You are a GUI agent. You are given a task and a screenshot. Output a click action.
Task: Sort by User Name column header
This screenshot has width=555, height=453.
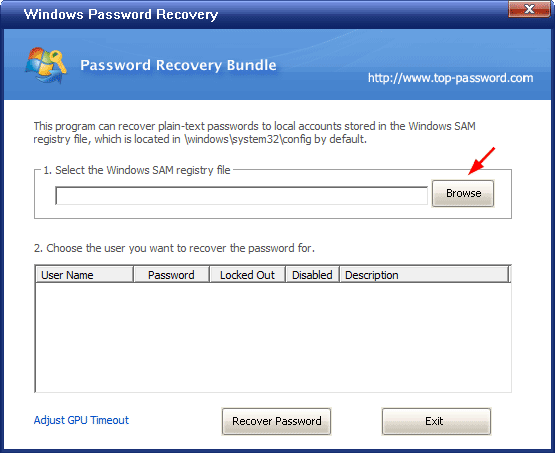point(85,275)
